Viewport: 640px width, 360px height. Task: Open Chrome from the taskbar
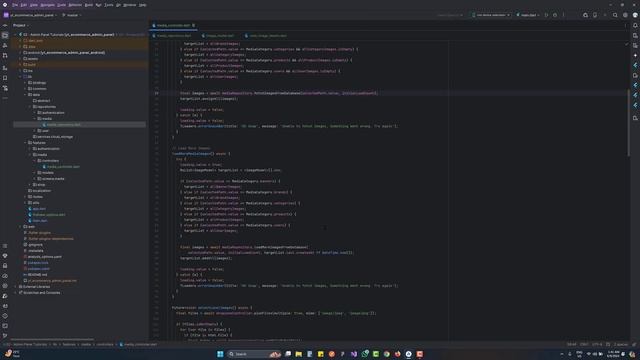(387, 354)
